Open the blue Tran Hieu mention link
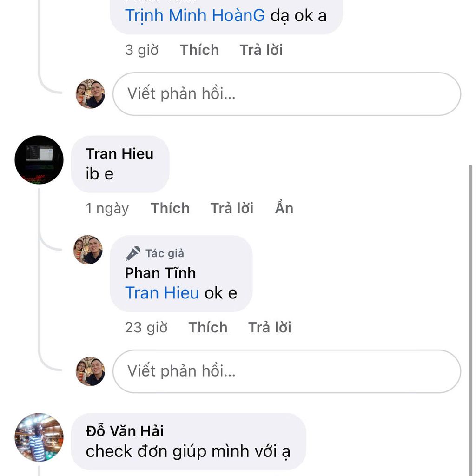Image resolution: width=476 pixels, height=476 pixels. (162, 293)
